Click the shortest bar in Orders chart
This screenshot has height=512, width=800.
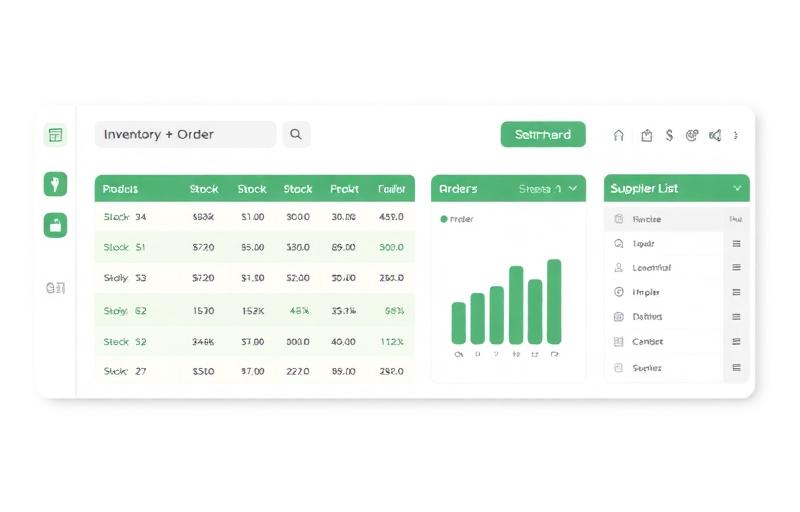pyautogui.click(x=459, y=323)
